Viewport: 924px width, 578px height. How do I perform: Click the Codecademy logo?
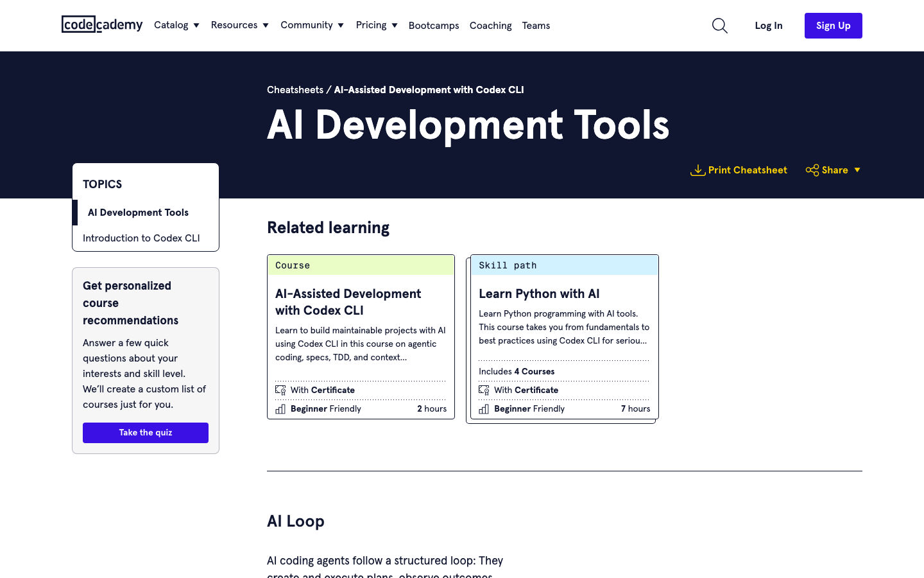pyautogui.click(x=102, y=24)
